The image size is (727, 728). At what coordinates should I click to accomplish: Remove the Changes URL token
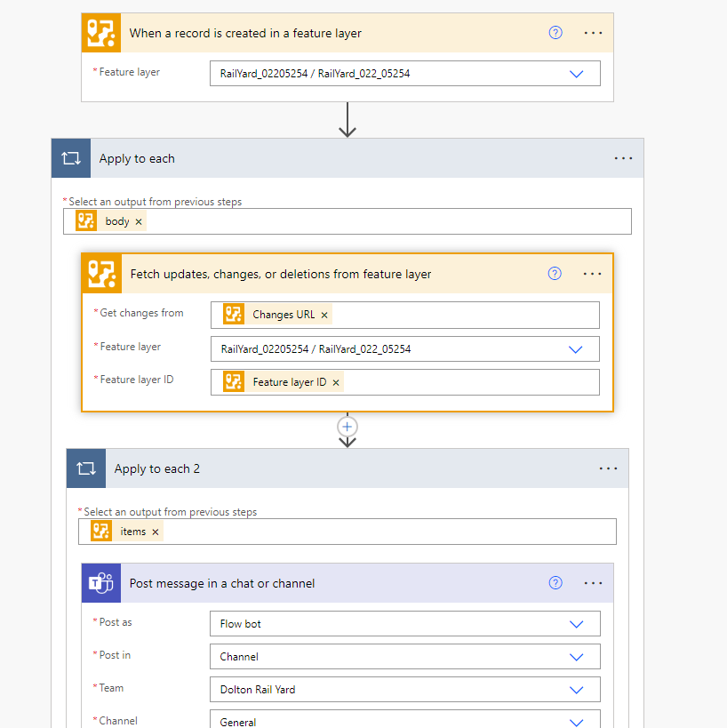[x=324, y=316]
